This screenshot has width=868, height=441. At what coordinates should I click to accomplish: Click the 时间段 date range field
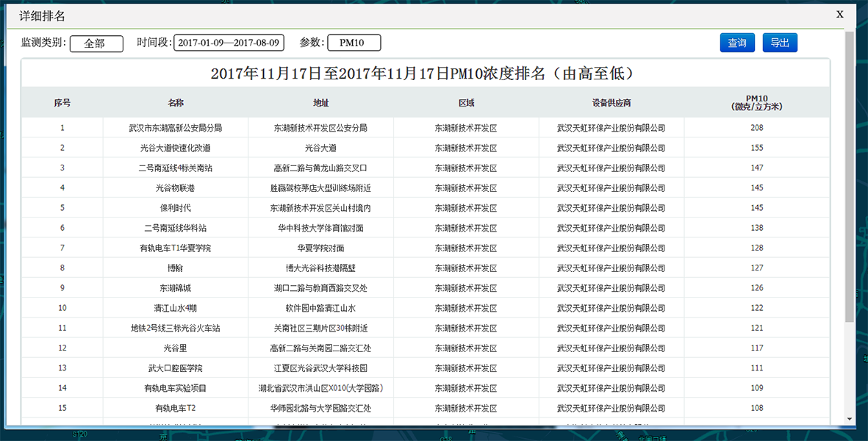point(229,43)
